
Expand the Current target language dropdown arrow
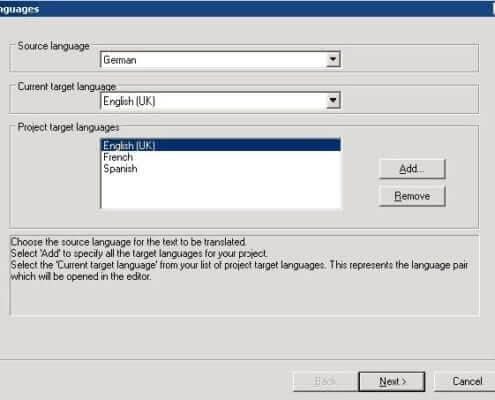[333, 100]
